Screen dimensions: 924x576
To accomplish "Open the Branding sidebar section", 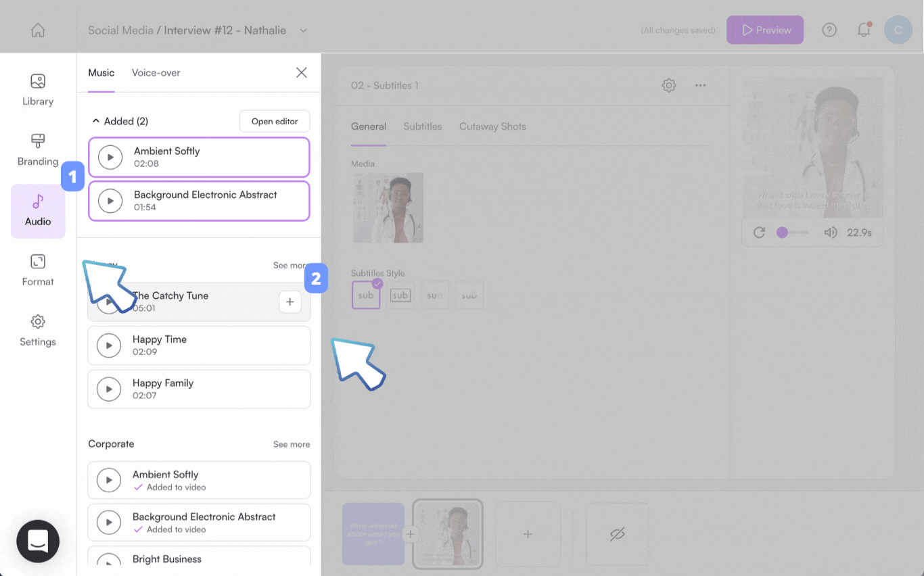I will click(x=38, y=150).
